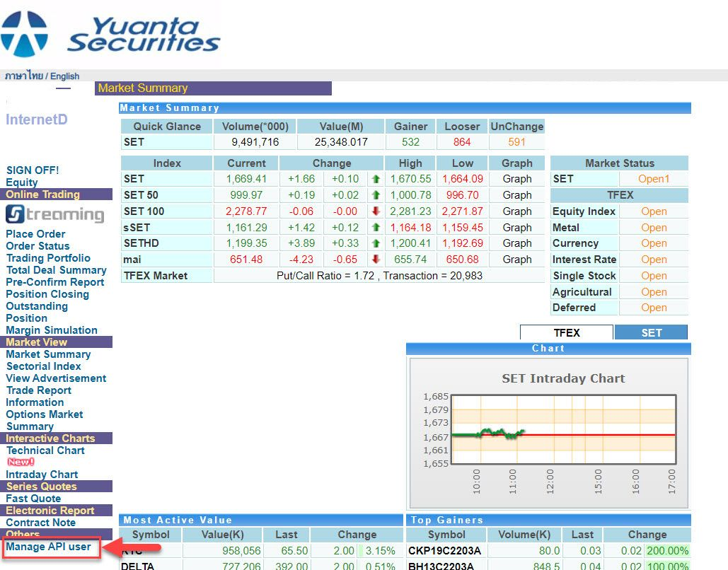The width and height of the screenshot is (728, 570).
Task: Open Pre-Confirm Report
Action: tap(54, 282)
